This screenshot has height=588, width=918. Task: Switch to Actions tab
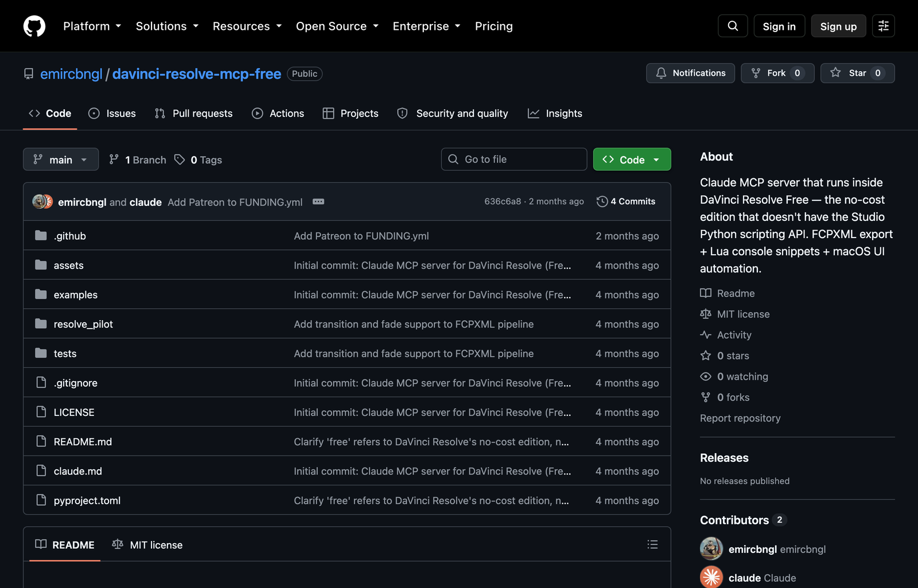278,114
